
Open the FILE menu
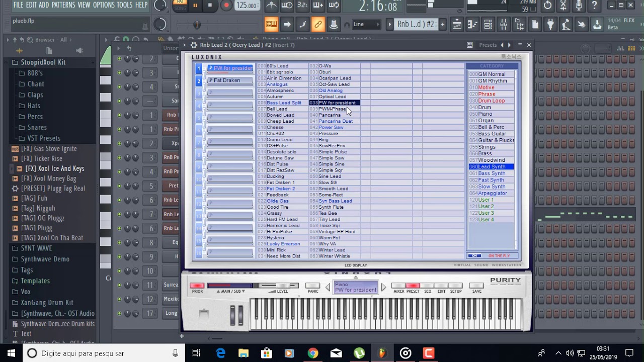(x=18, y=5)
